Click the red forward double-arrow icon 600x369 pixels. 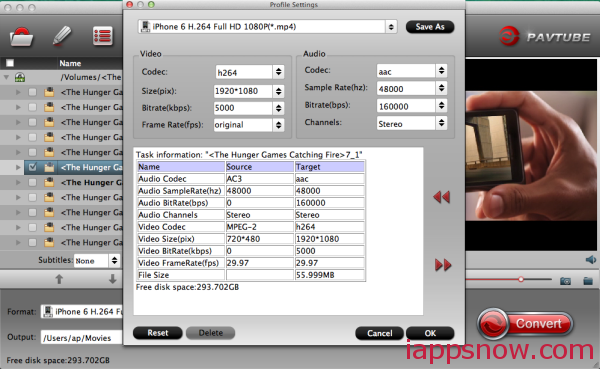(443, 265)
